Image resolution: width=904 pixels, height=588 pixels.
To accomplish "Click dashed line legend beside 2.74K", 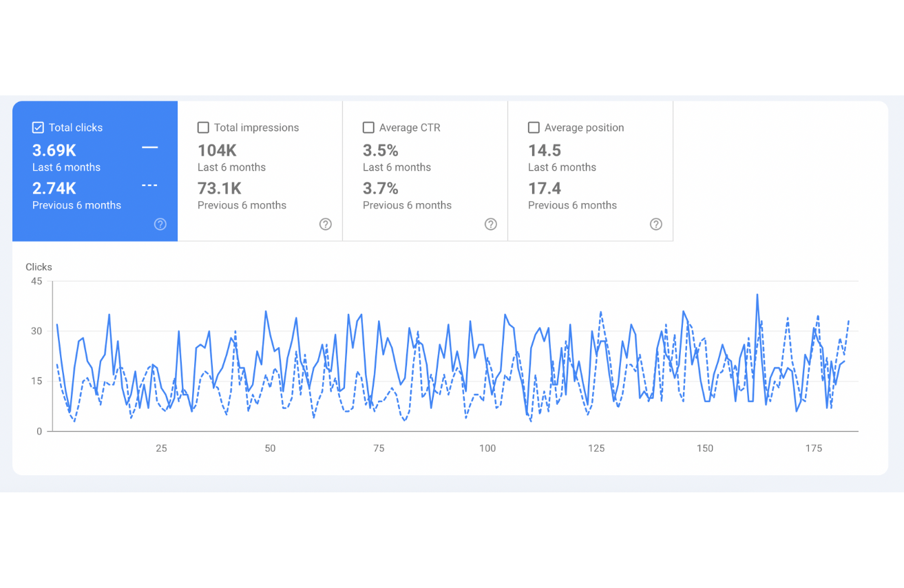I will click(x=149, y=186).
